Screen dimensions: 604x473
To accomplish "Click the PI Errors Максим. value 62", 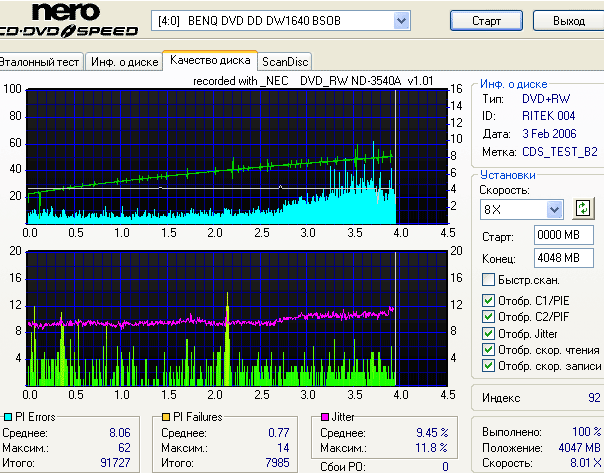I will (x=124, y=448).
